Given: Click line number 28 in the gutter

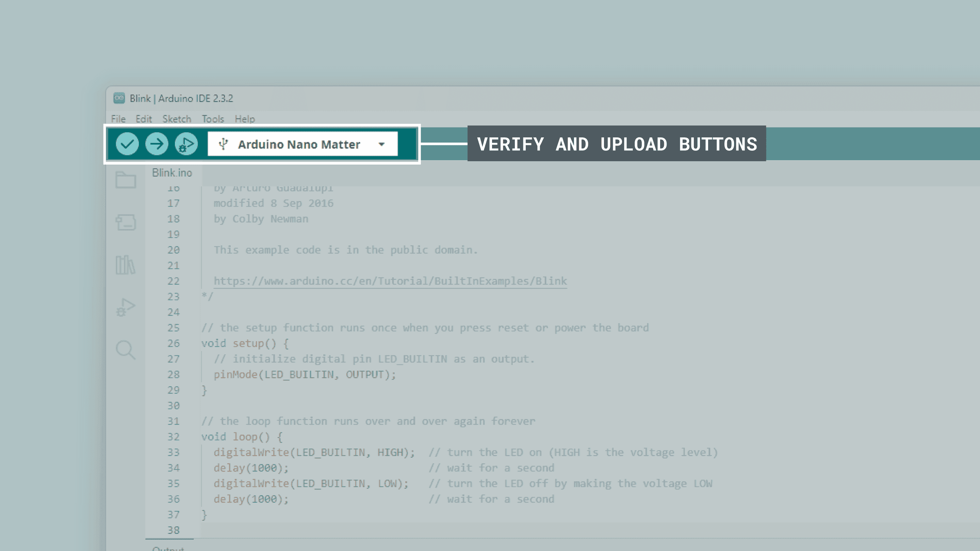Looking at the screenshot, I should 174,374.
